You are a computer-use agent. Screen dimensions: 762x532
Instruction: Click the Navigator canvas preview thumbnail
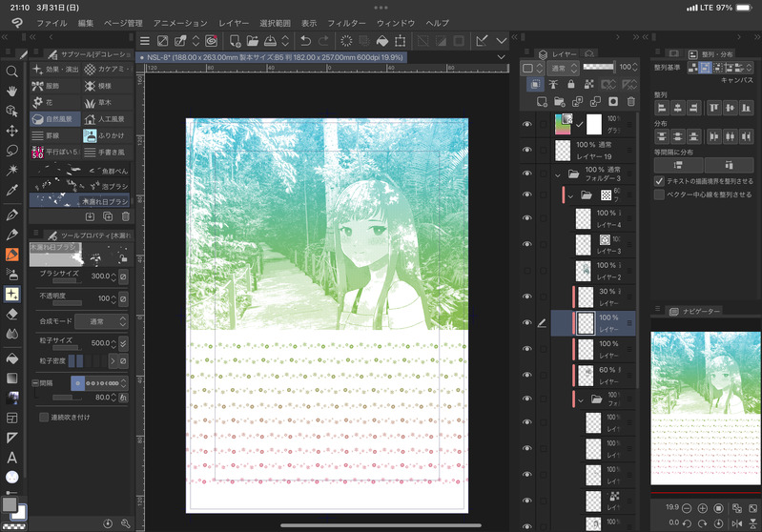pos(706,408)
